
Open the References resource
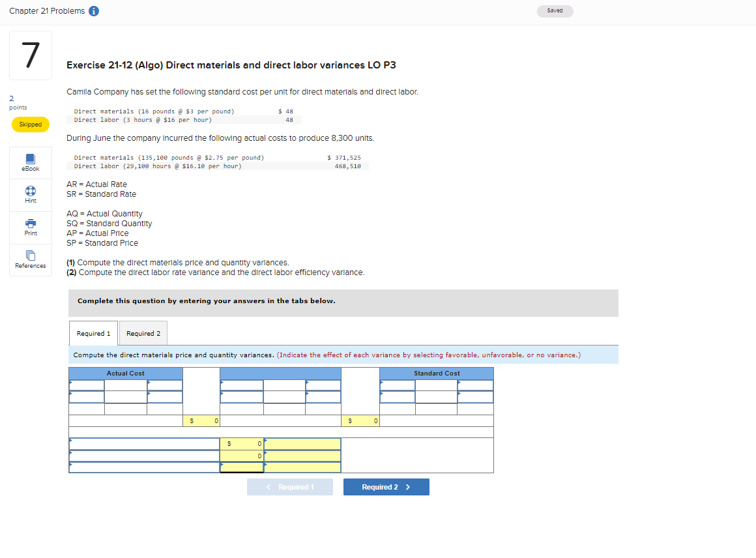pyautogui.click(x=30, y=260)
